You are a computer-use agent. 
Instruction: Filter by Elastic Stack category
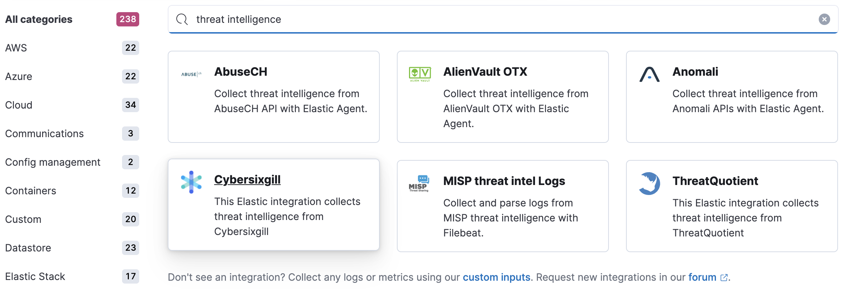pyautogui.click(x=35, y=276)
